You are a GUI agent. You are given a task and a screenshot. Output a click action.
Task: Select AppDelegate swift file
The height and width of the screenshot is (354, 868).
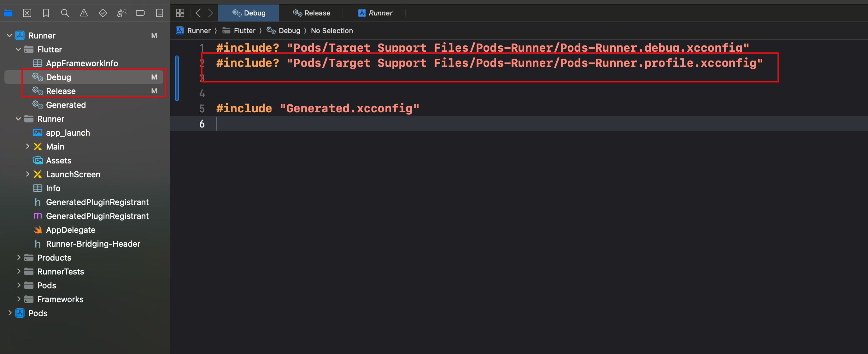coord(70,230)
